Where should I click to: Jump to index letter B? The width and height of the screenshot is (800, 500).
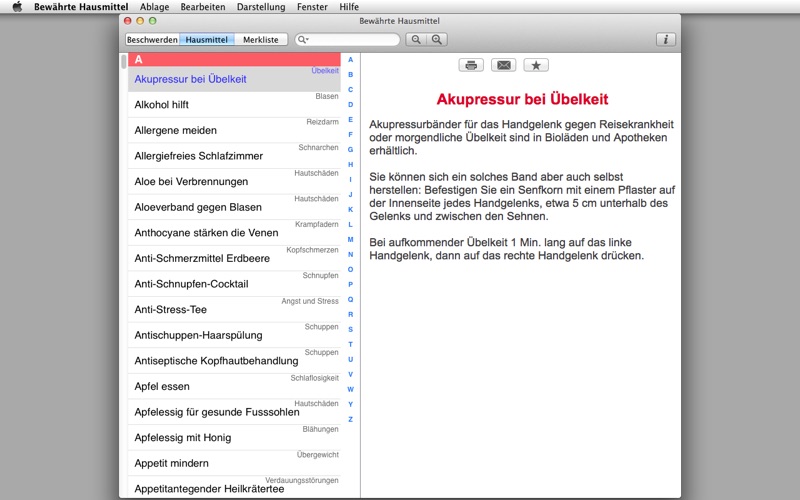point(351,74)
